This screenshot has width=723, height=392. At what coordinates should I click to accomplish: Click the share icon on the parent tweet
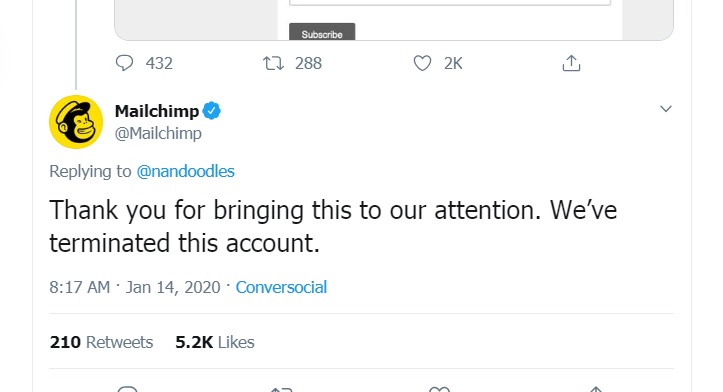(571, 63)
